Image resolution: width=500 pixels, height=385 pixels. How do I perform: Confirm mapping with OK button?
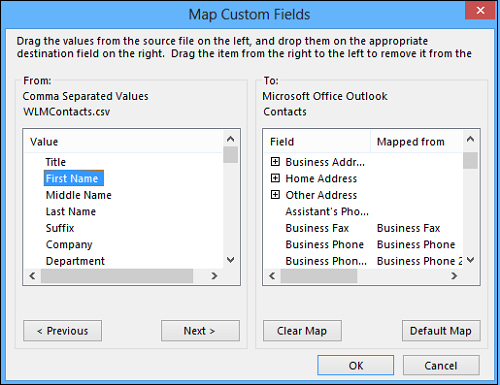click(356, 365)
